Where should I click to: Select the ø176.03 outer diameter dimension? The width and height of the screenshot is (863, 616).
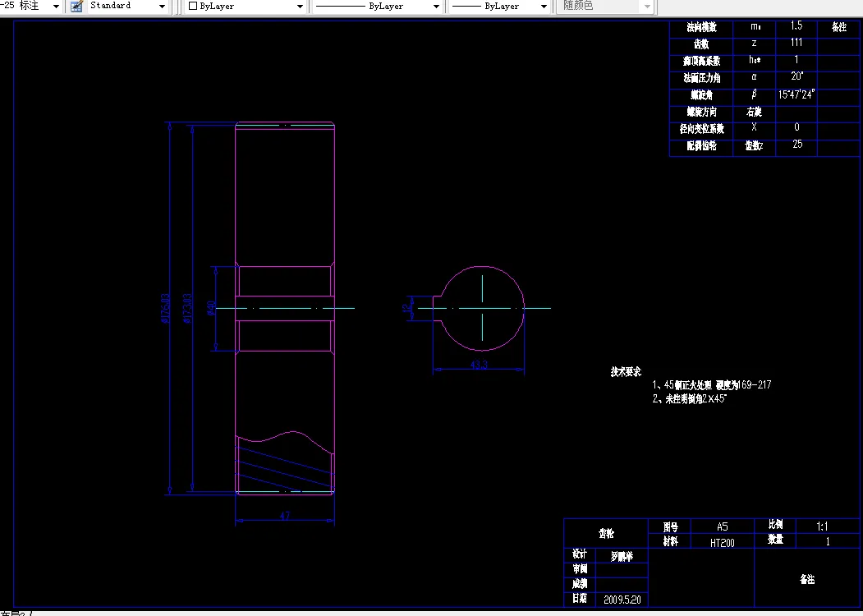tap(165, 308)
